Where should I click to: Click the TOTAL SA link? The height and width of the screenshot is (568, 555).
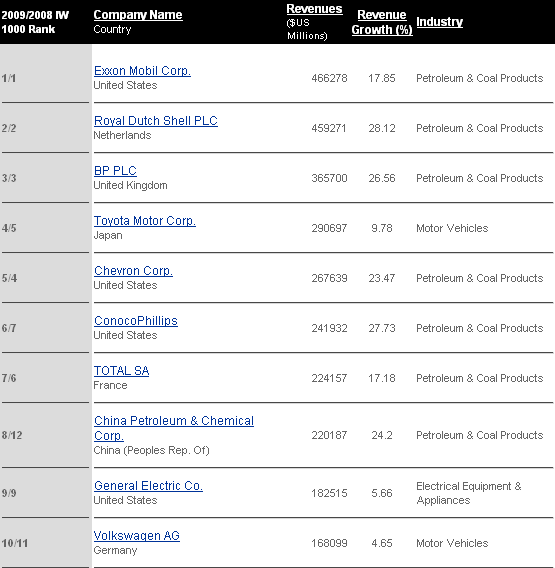pos(121,371)
